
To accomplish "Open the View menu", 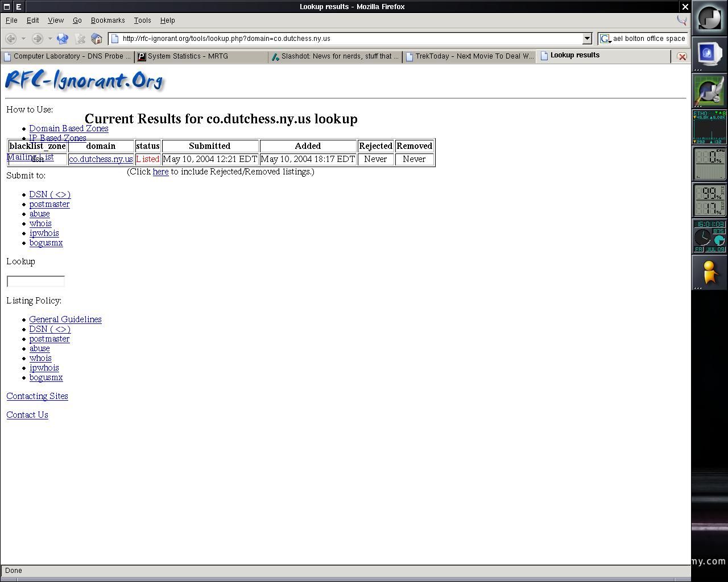I will coord(56,20).
